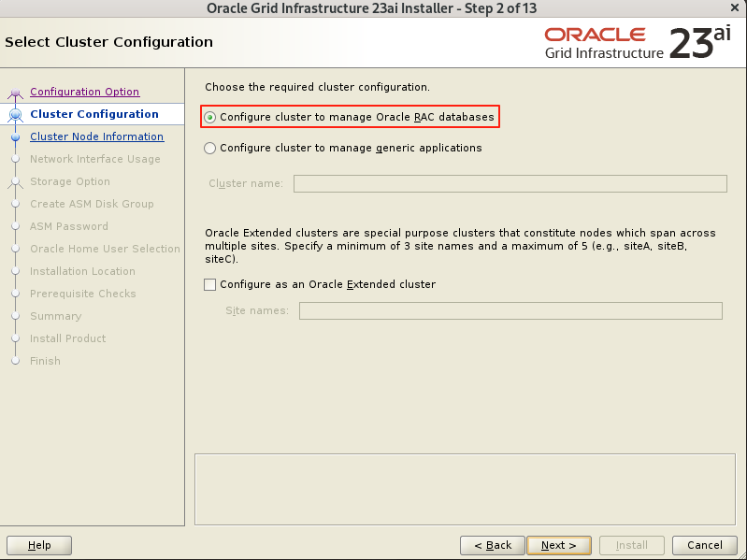Click the Configuration Option step marker icon
Viewport: 747px width, 560px height.
coord(15,93)
